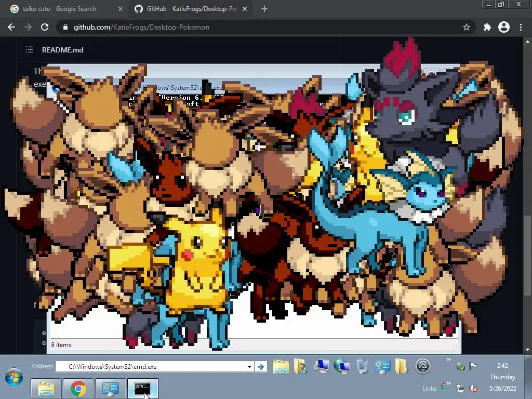Select the GitHub Desktop-Pokemon tab

click(192, 9)
